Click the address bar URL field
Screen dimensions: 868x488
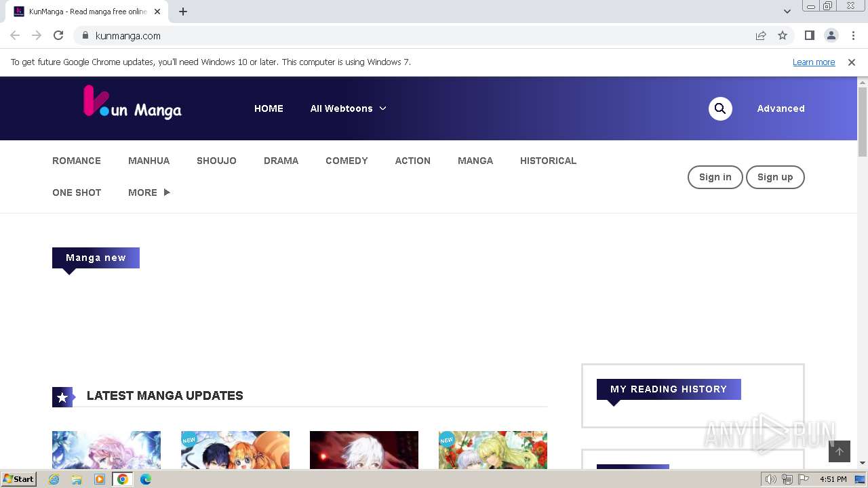point(420,35)
